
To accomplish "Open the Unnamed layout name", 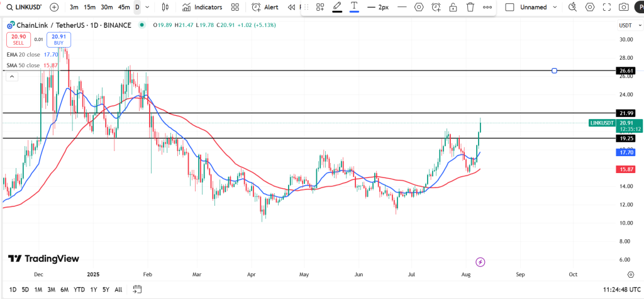I will pos(533,7).
